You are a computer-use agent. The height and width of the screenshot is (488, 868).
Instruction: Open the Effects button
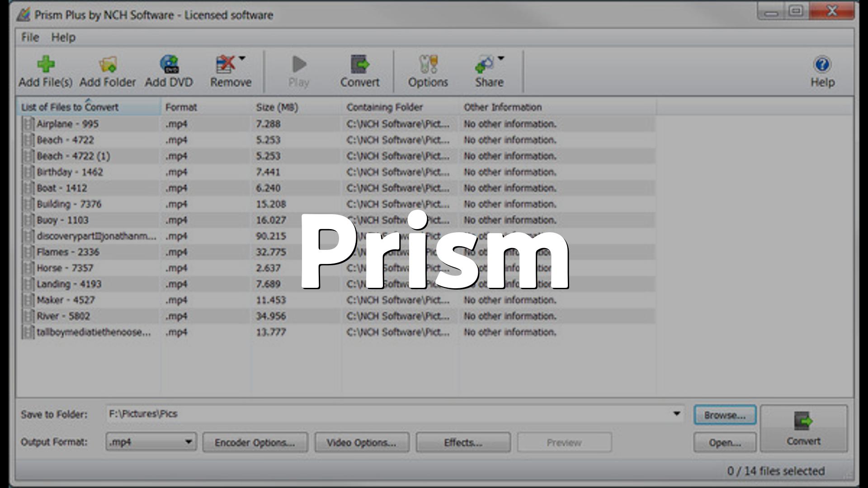(463, 442)
